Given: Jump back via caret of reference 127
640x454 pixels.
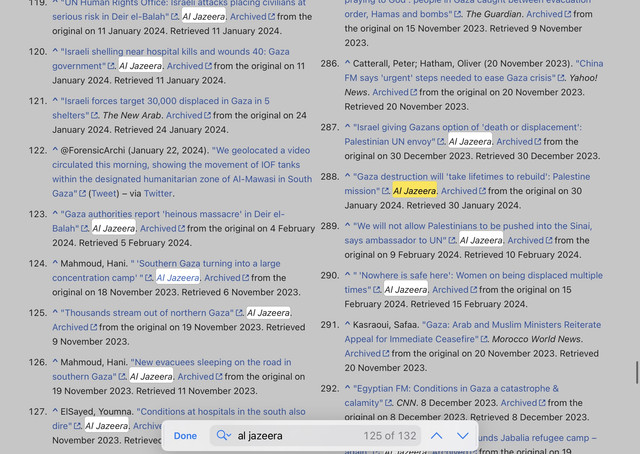Looking at the screenshot, I should click(55, 412).
